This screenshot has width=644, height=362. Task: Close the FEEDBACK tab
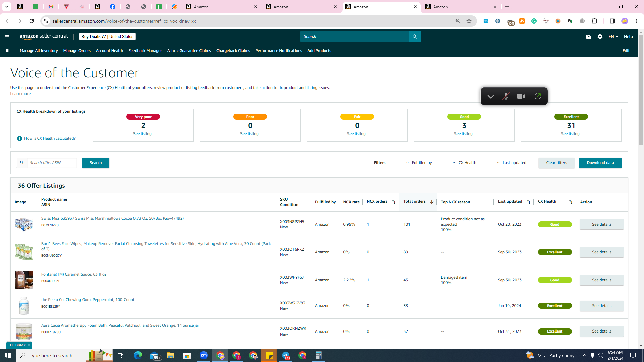coord(29,345)
